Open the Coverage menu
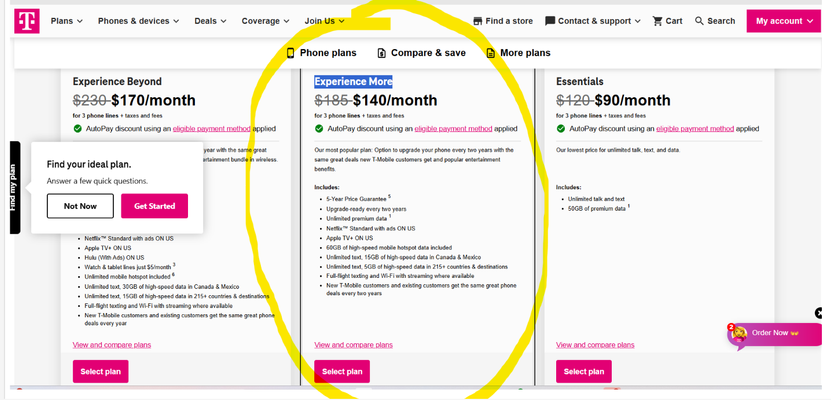831x400 pixels. tap(266, 21)
